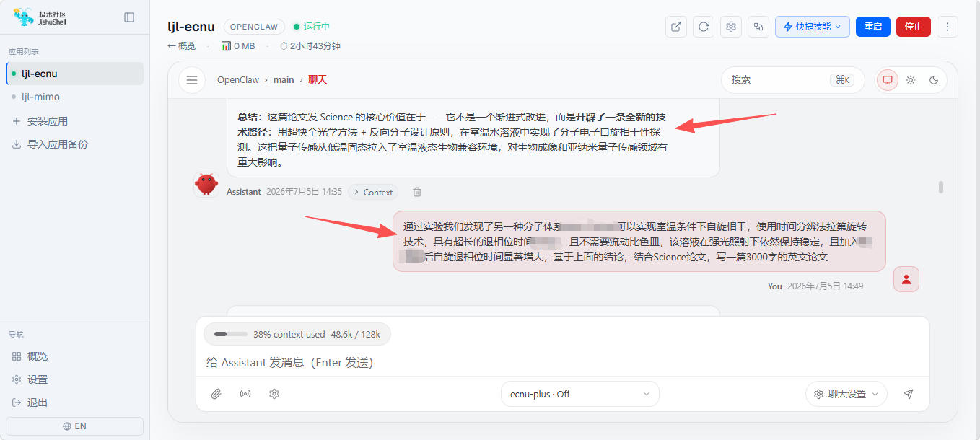Click the 2小时43分钟 uptime text
The image size is (980, 440).
coord(310,46)
